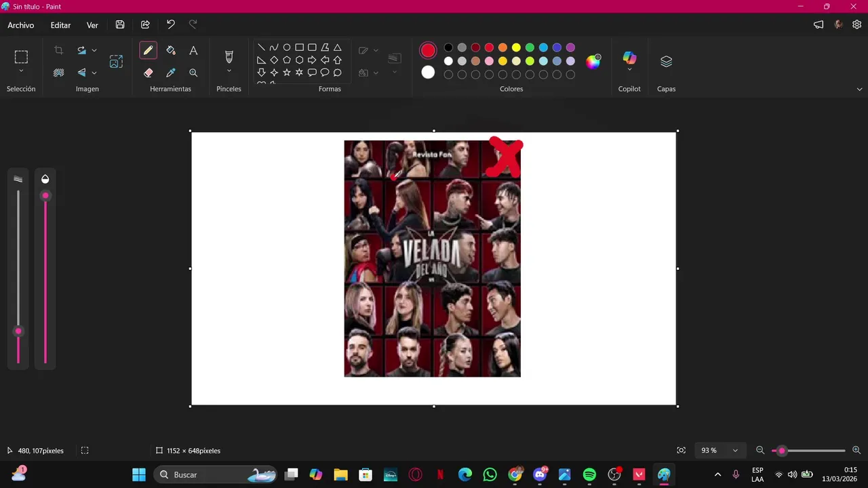Image resolution: width=868 pixels, height=488 pixels.
Task: Open Spotify from the taskbar
Action: (x=589, y=474)
